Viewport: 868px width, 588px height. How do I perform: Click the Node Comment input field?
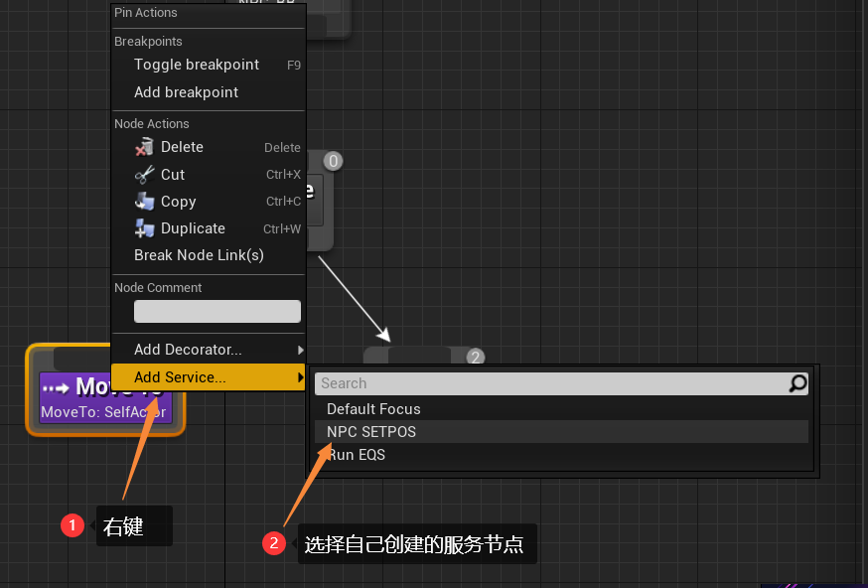[217, 311]
